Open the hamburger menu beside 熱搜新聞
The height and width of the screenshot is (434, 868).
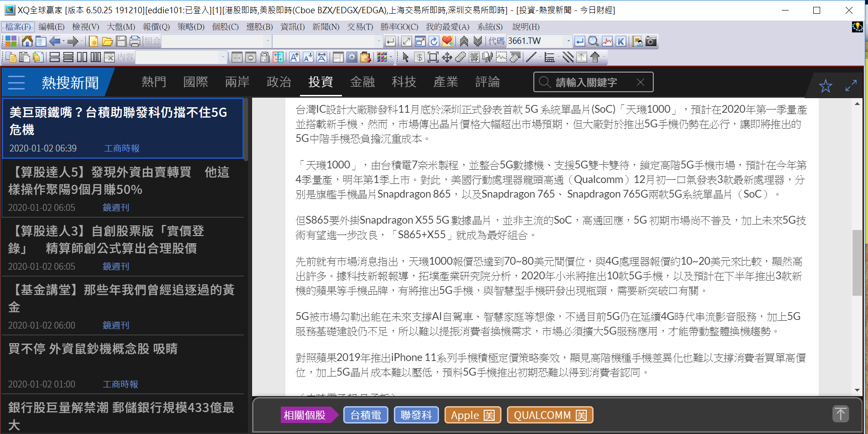(16, 83)
